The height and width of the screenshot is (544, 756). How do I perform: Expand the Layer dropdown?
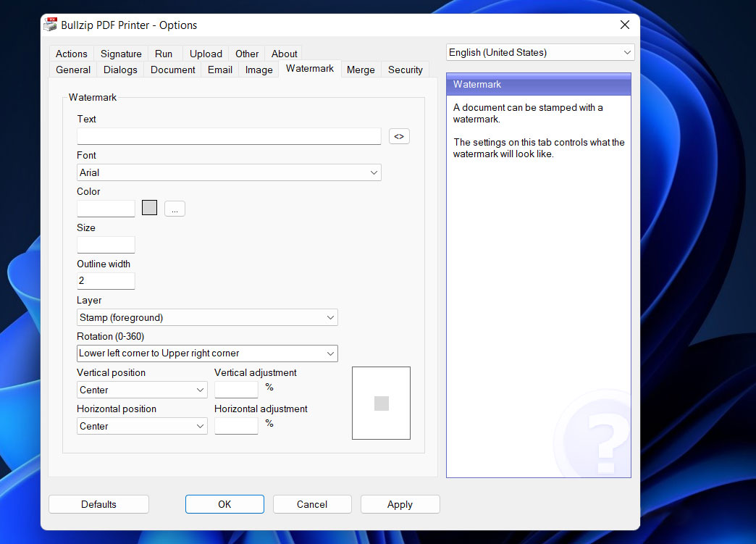(207, 317)
